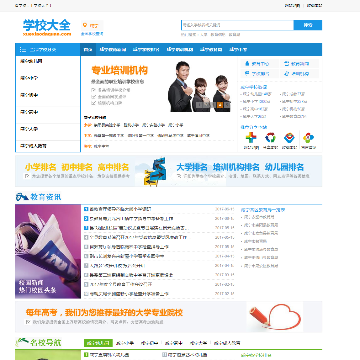360x360 pixels.
Task: Click the red and green circular partner icon
Action: tap(270, 137)
